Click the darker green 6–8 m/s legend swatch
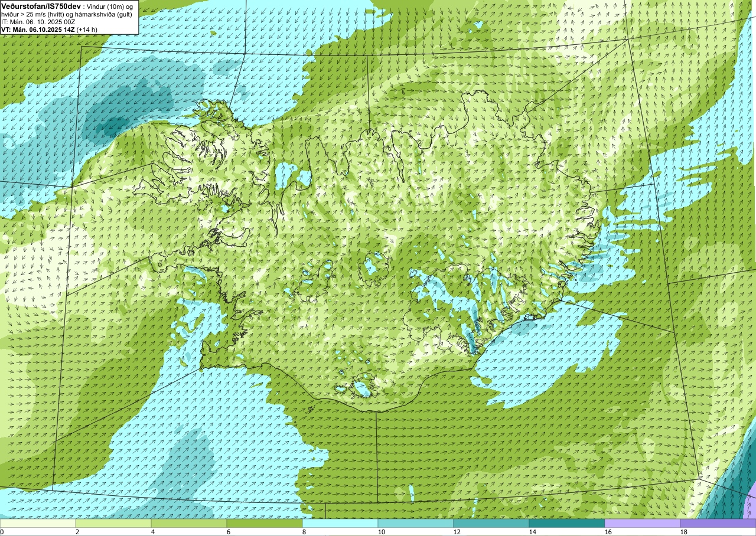Image resolution: width=756 pixels, height=536 pixels. click(265, 523)
